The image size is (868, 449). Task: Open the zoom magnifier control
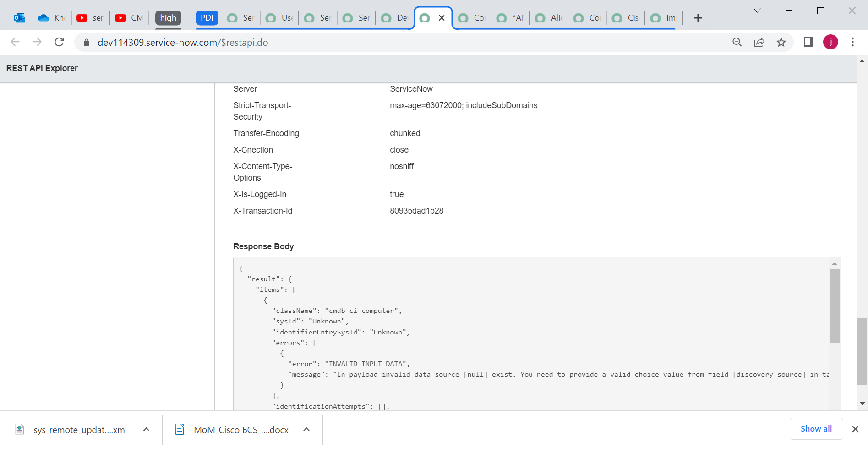(737, 42)
